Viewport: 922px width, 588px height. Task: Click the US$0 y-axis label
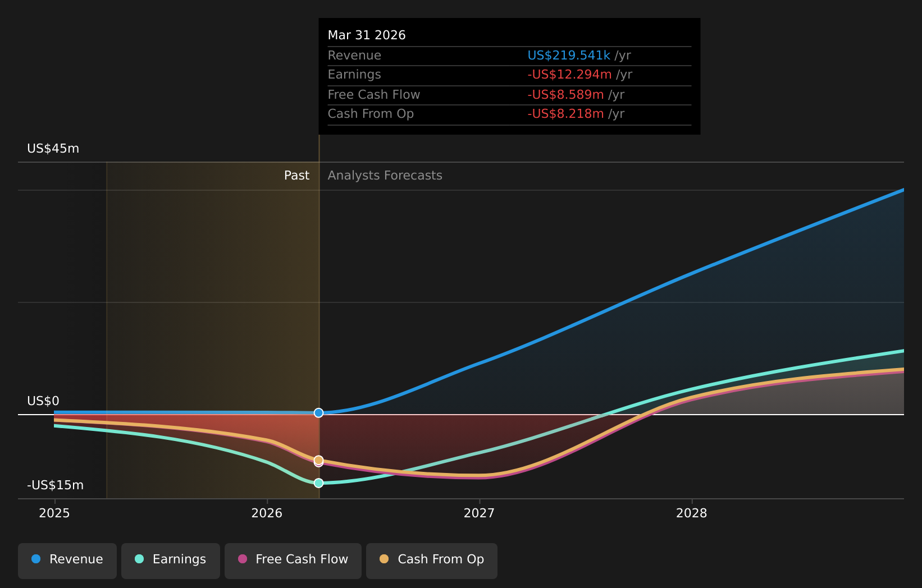point(43,401)
